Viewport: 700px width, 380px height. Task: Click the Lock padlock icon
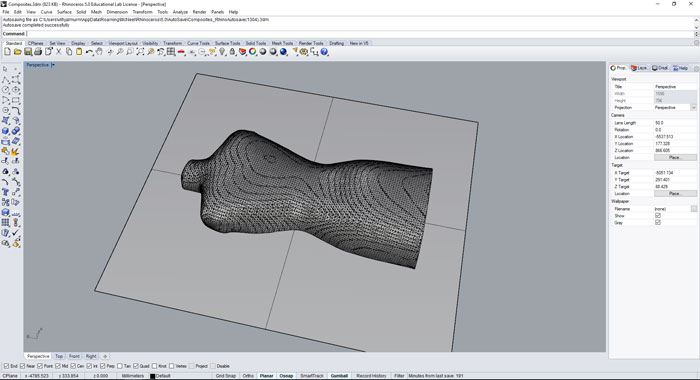click(232, 52)
